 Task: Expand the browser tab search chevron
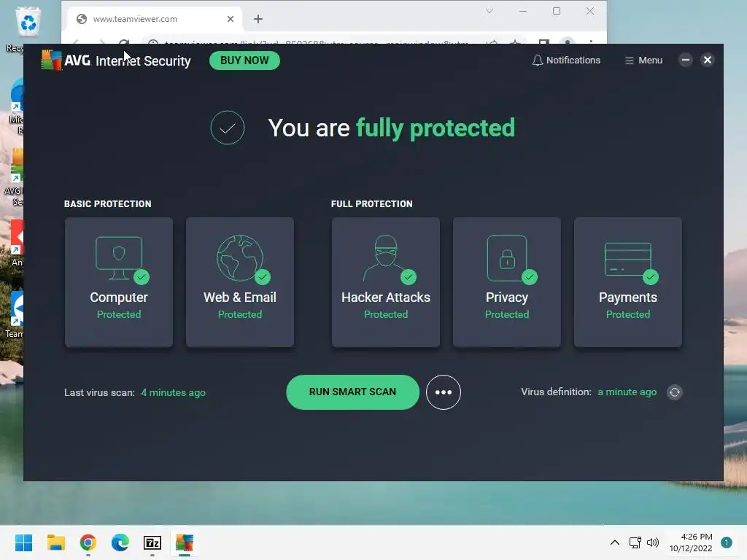(x=489, y=11)
